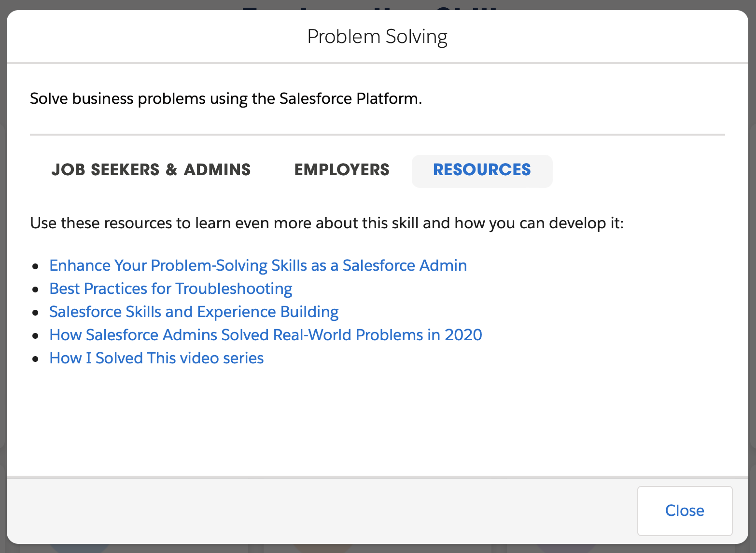Switch to the Job Seekers & Admins tab
Image resolution: width=756 pixels, height=553 pixels.
(x=151, y=170)
